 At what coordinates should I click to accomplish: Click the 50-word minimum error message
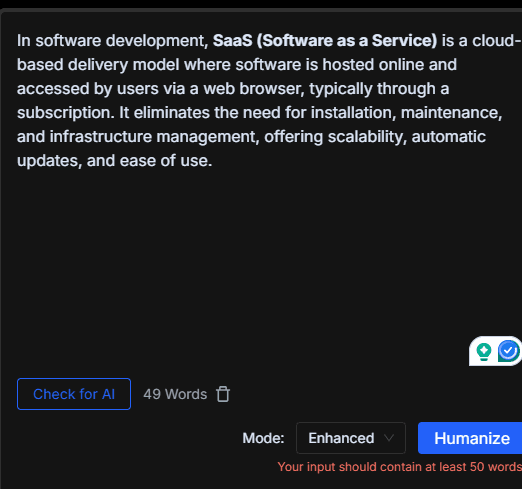click(400, 467)
